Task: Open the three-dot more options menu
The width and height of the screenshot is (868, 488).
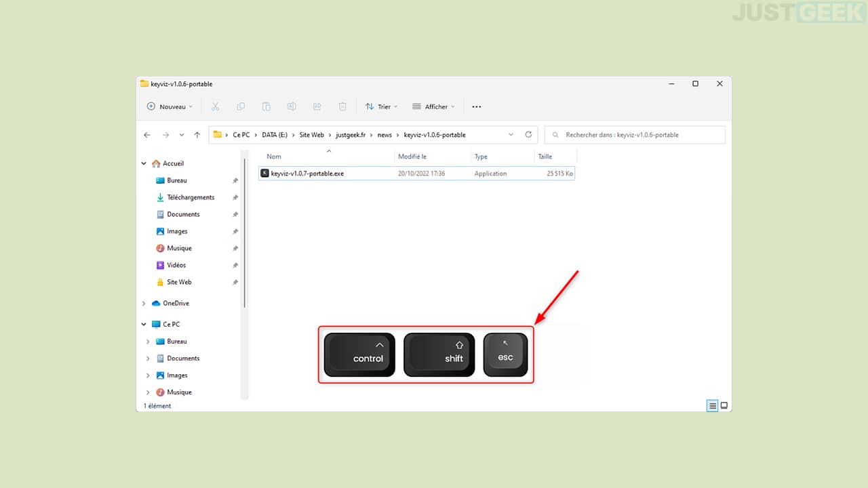Action: tap(477, 106)
